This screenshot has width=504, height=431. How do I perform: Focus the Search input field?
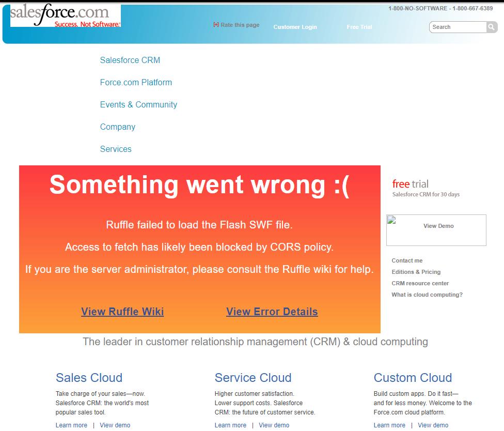(x=458, y=27)
